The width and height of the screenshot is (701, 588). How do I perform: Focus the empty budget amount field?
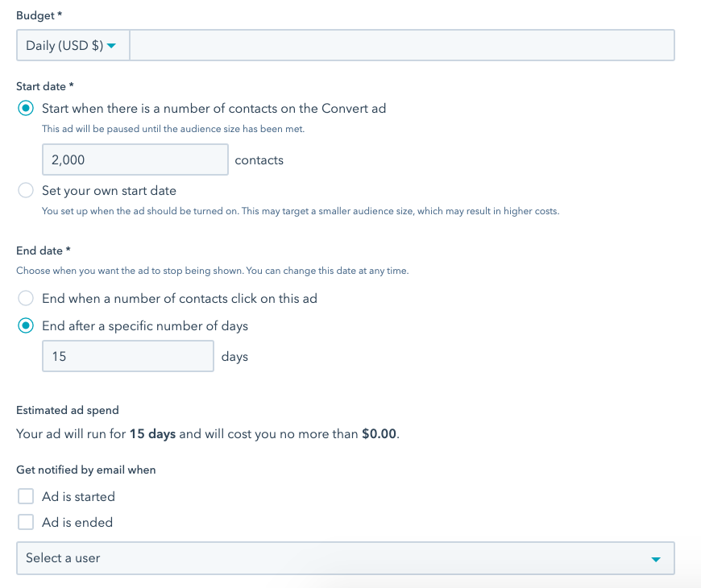coord(401,46)
